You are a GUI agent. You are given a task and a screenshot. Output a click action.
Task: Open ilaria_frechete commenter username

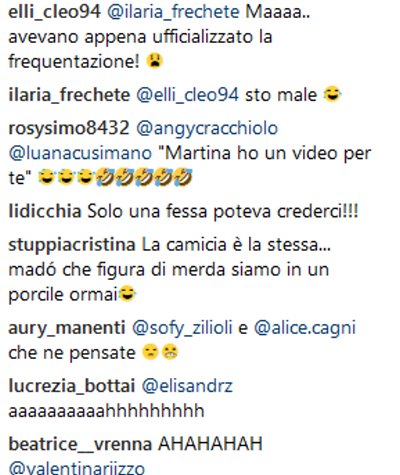(69, 95)
